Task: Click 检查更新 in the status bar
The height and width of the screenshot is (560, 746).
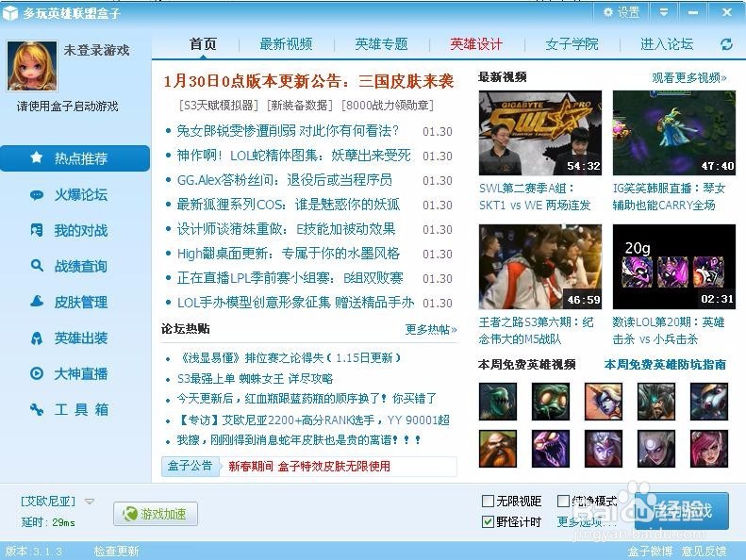Action: click(x=117, y=551)
